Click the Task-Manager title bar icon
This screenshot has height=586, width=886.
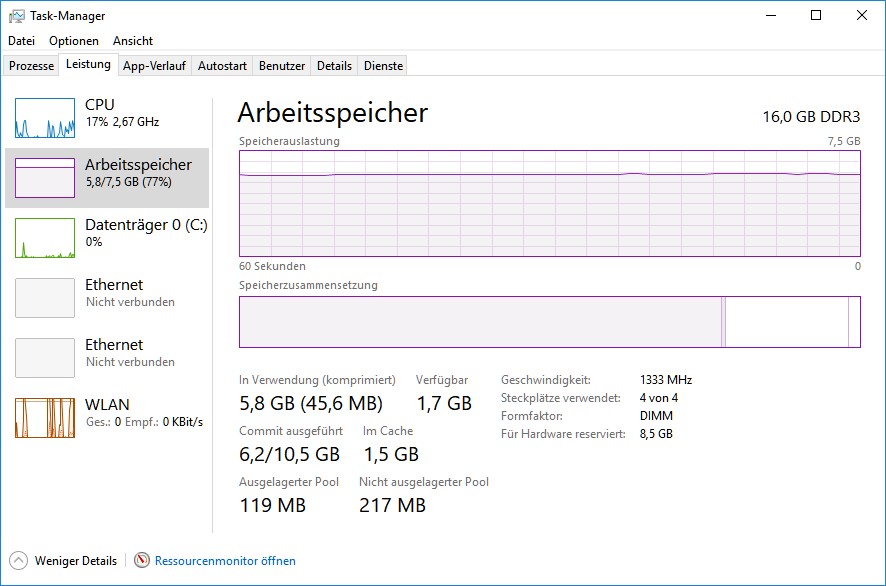[17, 16]
